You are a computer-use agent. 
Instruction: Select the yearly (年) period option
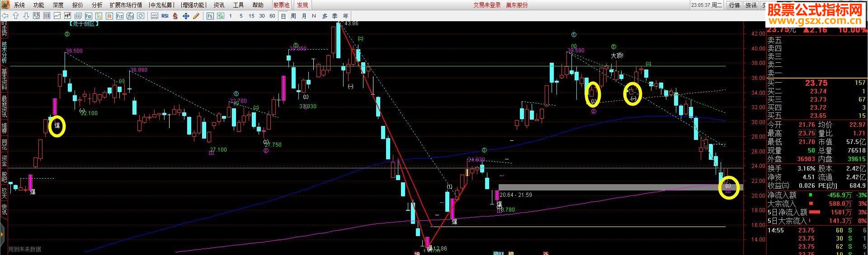tap(345, 16)
